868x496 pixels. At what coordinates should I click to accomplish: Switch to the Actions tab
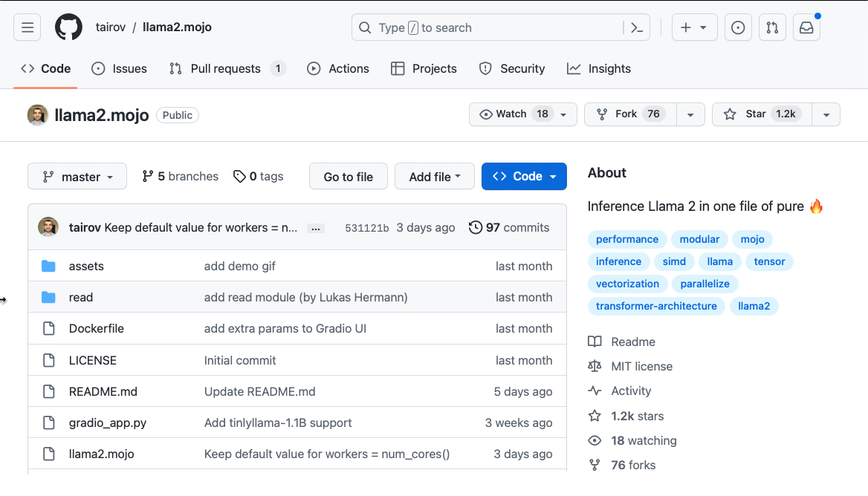click(x=337, y=68)
